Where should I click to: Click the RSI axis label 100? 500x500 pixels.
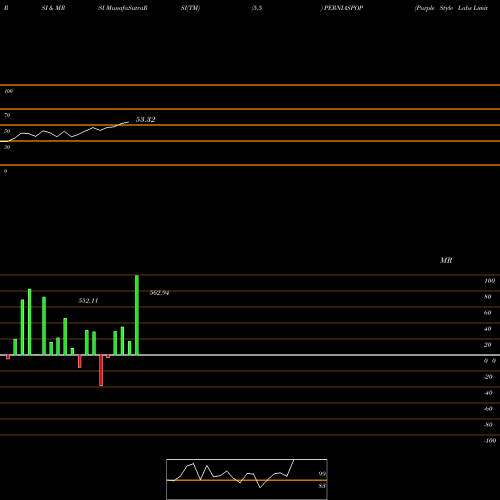click(x=8, y=91)
